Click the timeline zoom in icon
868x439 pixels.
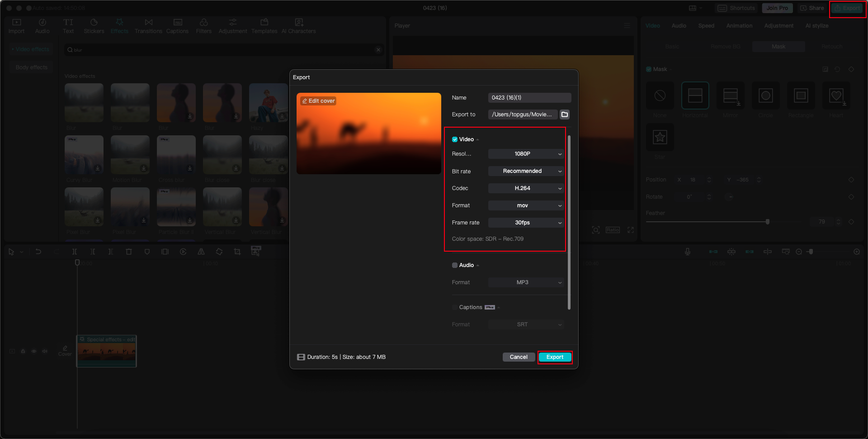point(857,252)
